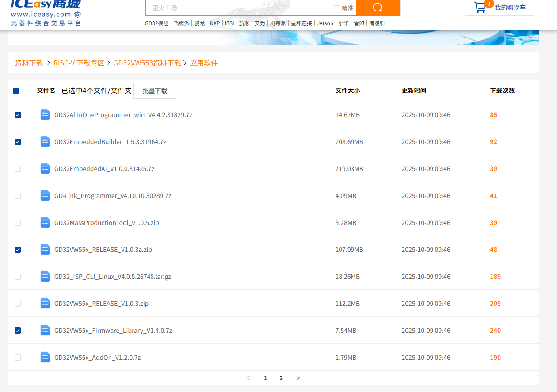Focus the search input field
Viewport: 557px width, 392px height.
pos(239,8)
